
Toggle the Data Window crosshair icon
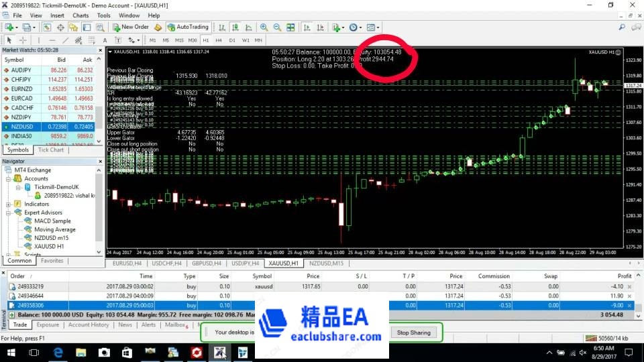pos(60,27)
